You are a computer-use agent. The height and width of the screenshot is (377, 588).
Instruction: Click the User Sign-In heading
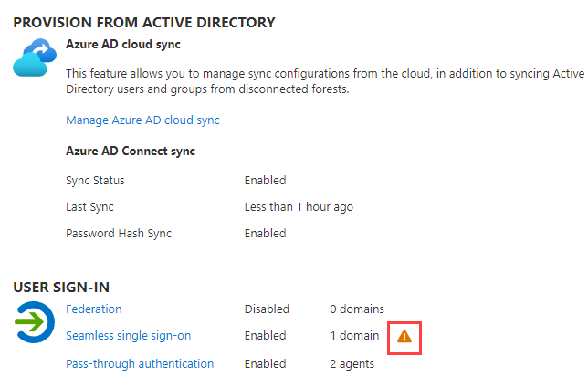tap(61, 288)
